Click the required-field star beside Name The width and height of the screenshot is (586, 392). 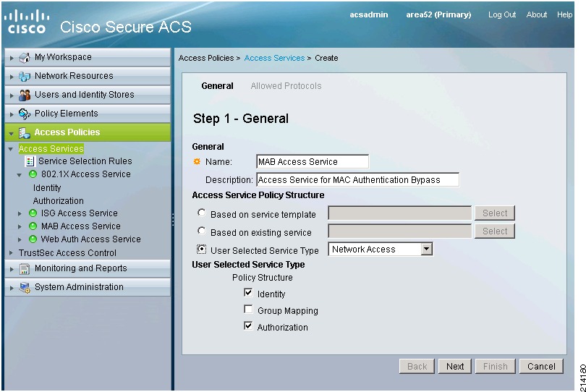[197, 161]
